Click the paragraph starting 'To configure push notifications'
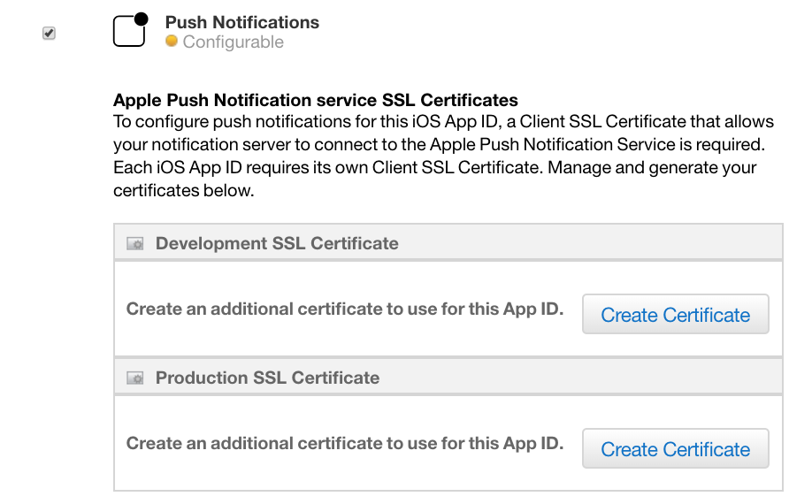Screen dimensions: 812x504 (x=444, y=156)
